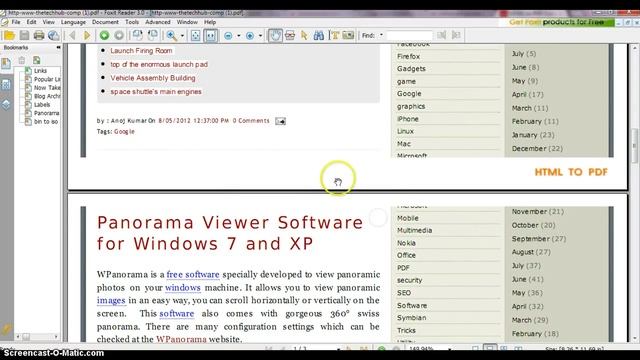This screenshot has height=360, width=640.
Task: Click the HTML TO PDF link
Action: pos(571,172)
